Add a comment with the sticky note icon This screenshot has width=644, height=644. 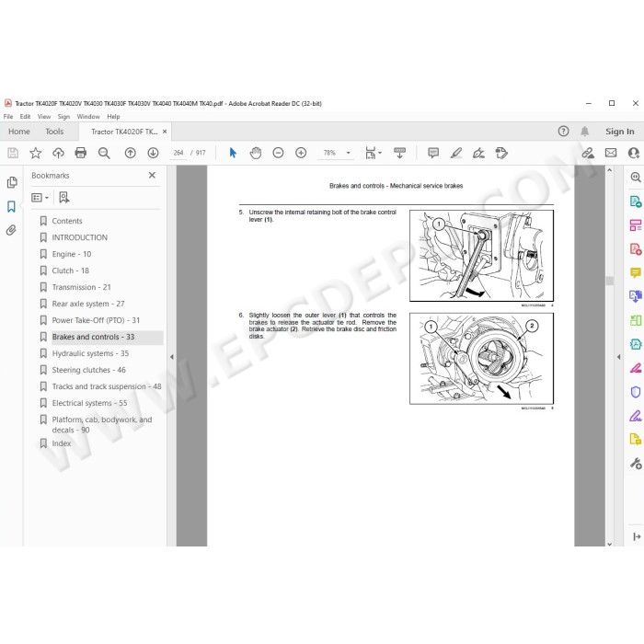point(433,154)
